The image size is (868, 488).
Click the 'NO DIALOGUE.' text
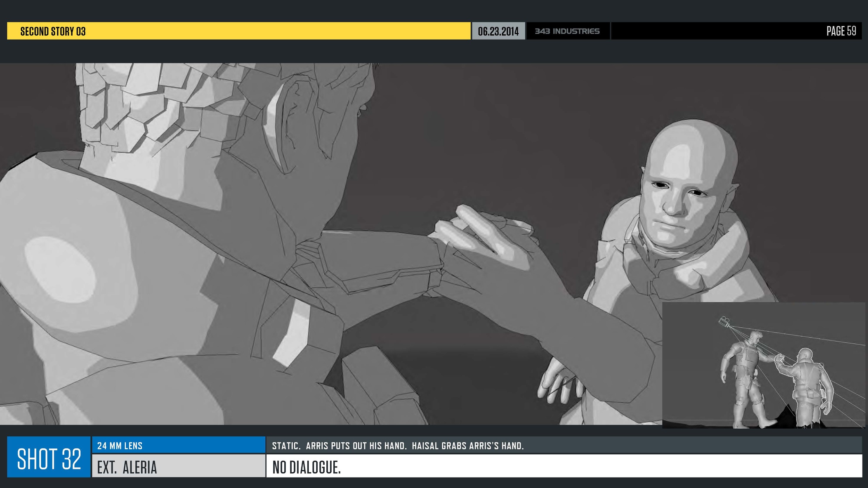307,467
